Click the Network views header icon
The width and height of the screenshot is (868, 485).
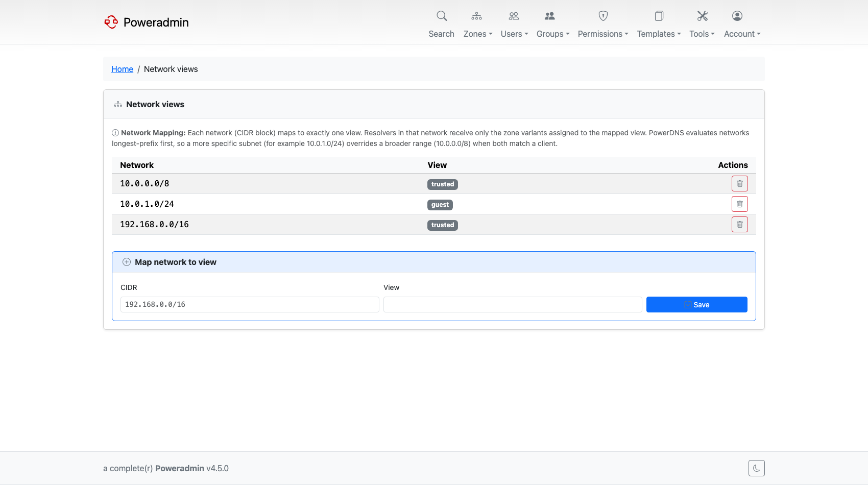click(118, 105)
